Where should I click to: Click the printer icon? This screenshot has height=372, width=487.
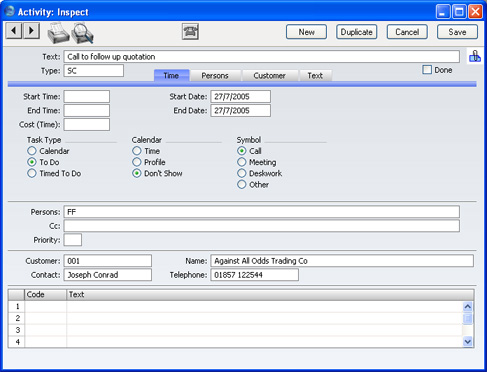pyautogui.click(x=58, y=33)
